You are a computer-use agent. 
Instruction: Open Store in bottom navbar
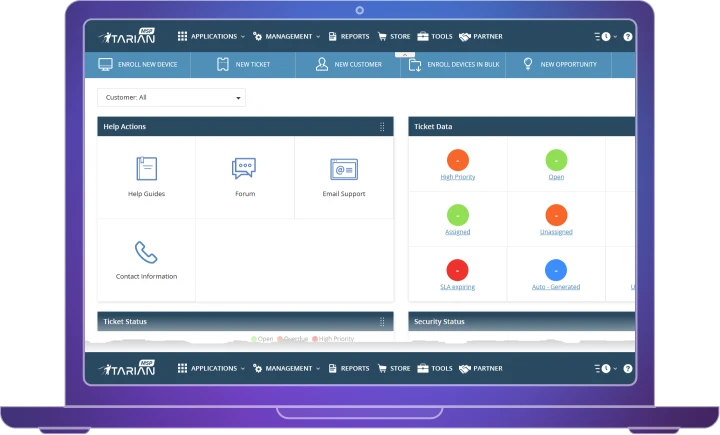[394, 368]
